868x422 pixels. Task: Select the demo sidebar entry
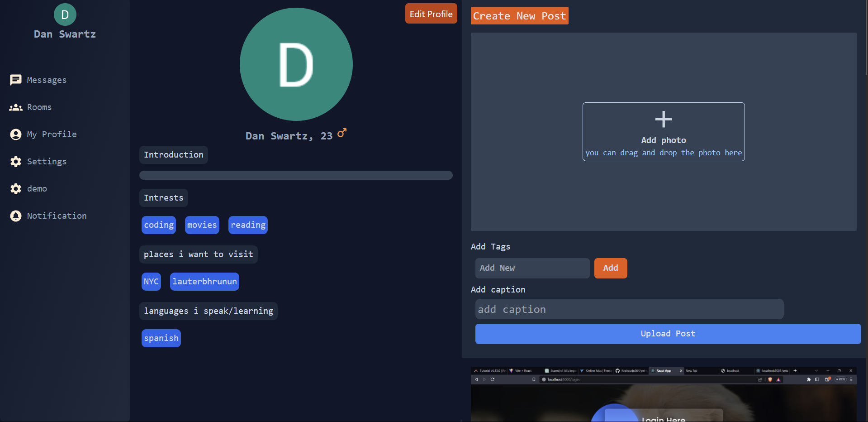pyautogui.click(x=37, y=189)
